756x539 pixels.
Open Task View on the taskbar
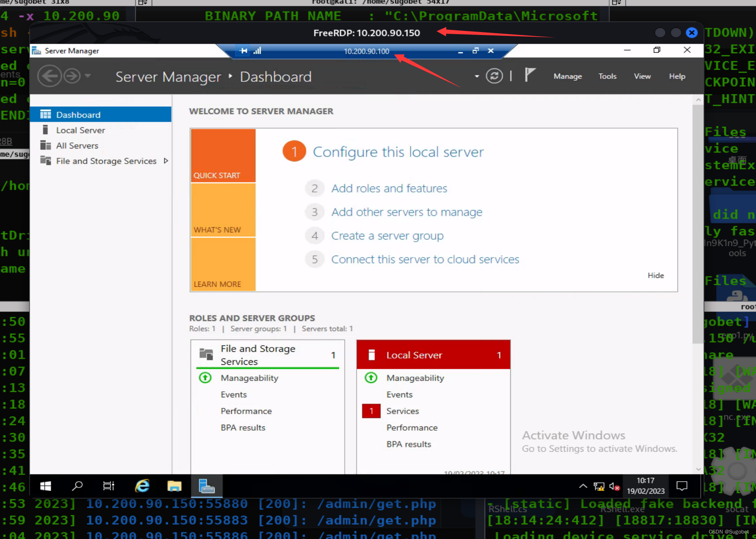coord(109,486)
